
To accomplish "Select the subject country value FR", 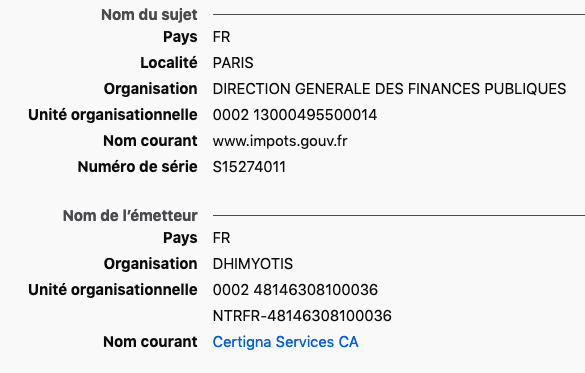I will point(221,37).
